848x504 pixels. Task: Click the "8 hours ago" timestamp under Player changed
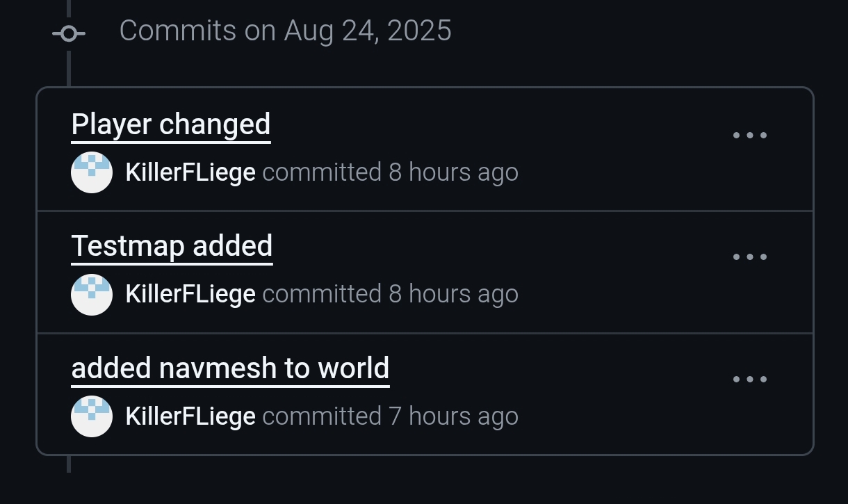[x=453, y=172]
